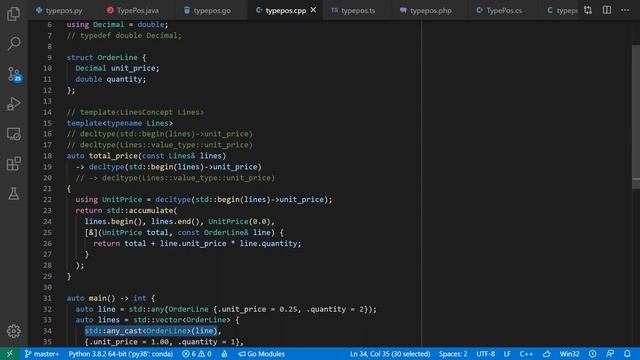This screenshot has width=640, height=360.
Task: Click the editor vertical scrollbar thumb
Action: click(636, 116)
